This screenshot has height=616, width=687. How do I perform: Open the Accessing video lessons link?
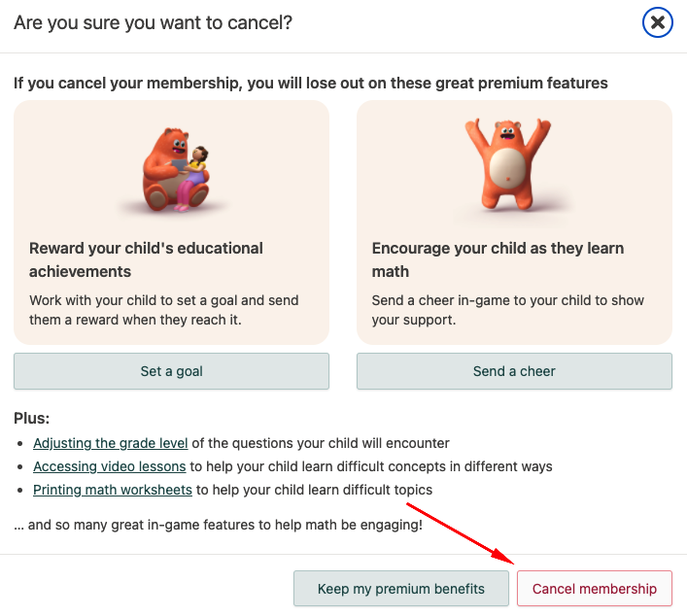tap(110, 466)
